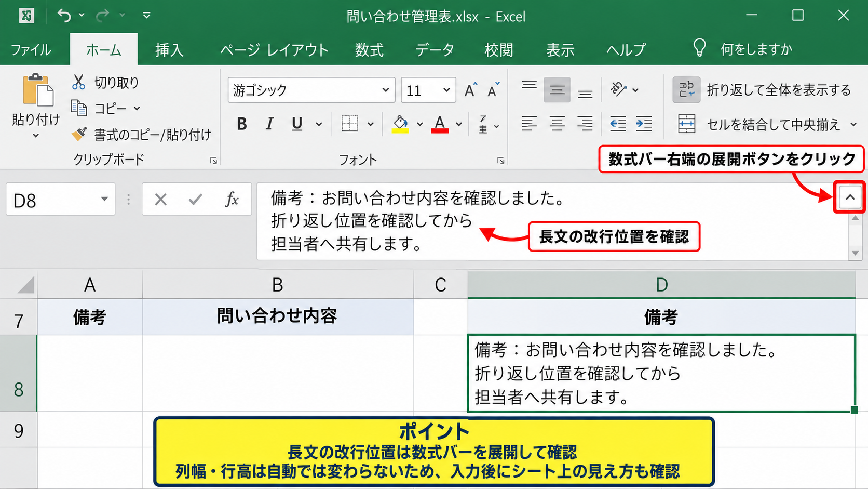Open merge cells セルを結合して中央揃え dropdown arrow
The image size is (868, 489).
coord(853,124)
